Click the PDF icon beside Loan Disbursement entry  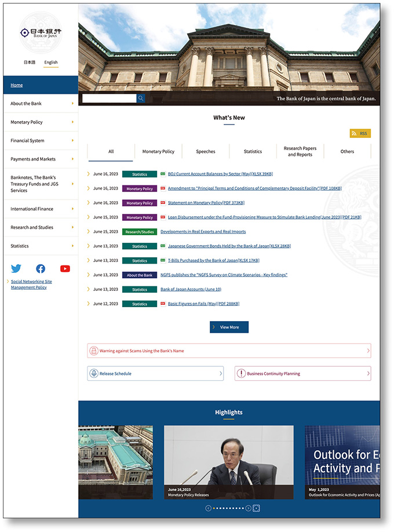click(163, 217)
